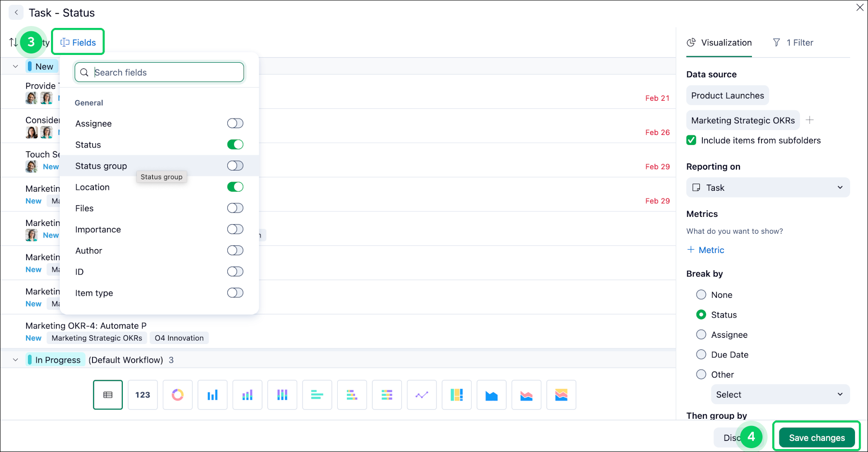This screenshot has height=452, width=868.
Task: Open the Visualization tab
Action: [719, 42]
